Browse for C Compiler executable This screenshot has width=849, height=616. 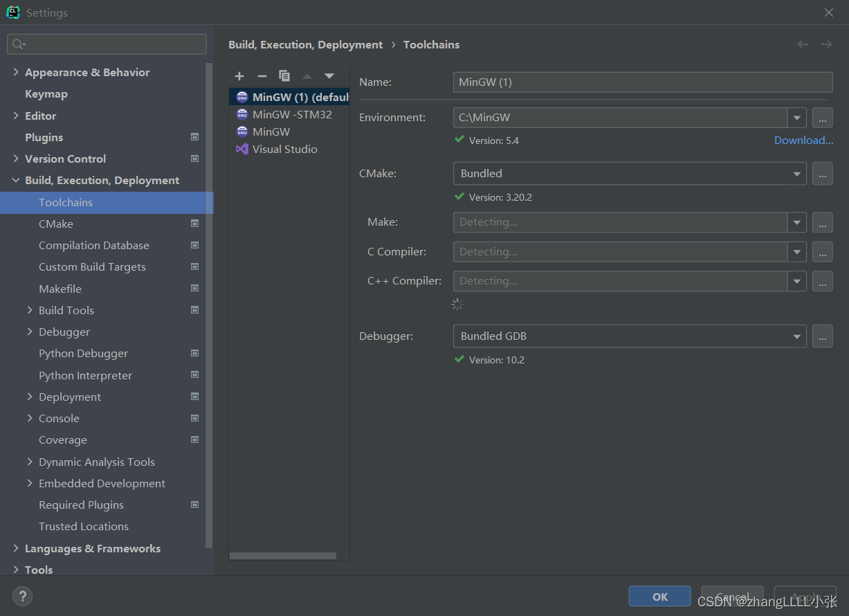point(822,252)
